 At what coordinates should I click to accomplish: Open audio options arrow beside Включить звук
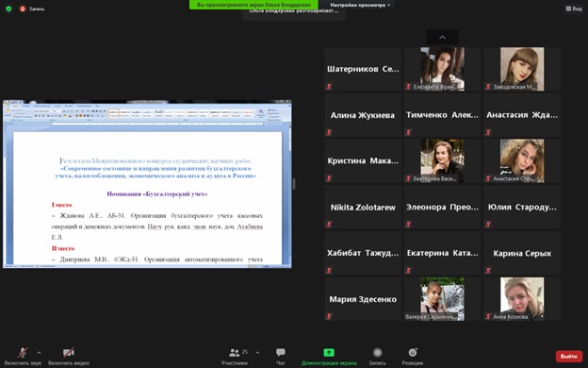[x=39, y=353]
